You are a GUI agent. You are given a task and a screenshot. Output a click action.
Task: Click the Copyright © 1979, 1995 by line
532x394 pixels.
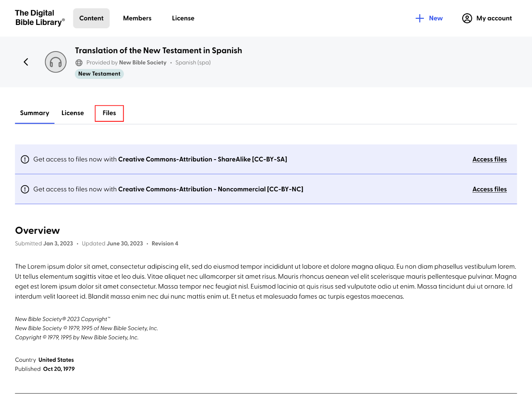(x=77, y=337)
